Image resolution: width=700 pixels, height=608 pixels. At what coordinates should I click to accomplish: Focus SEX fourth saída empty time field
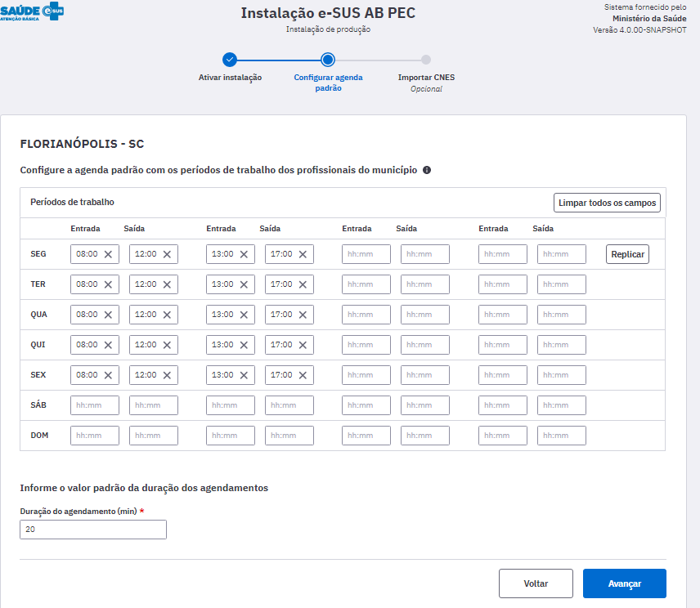pyautogui.click(x=562, y=376)
